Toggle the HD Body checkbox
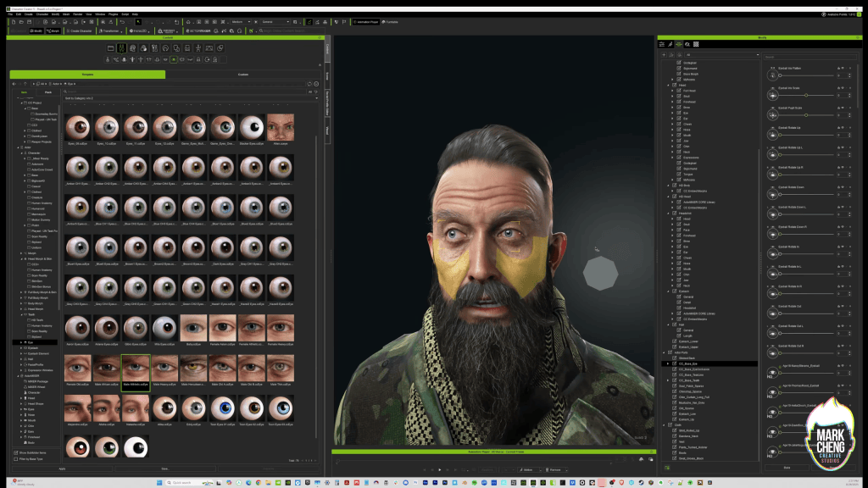The height and width of the screenshot is (488, 868). click(x=674, y=186)
